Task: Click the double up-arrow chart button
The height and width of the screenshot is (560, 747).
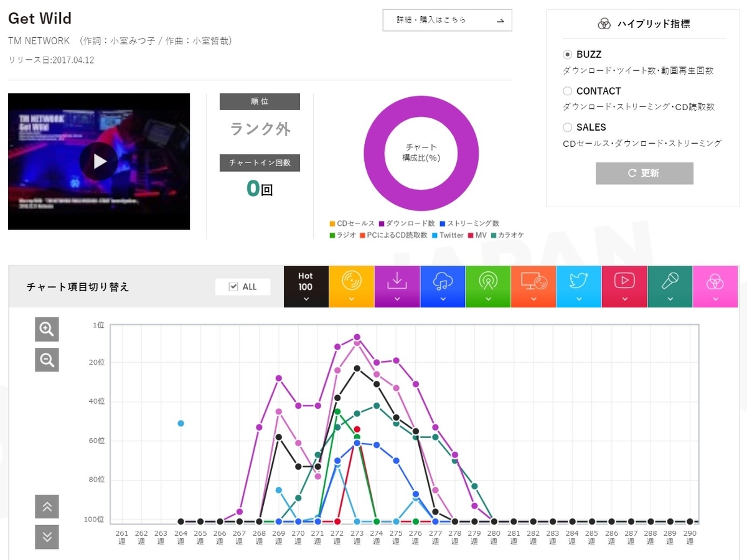Action: (x=47, y=506)
